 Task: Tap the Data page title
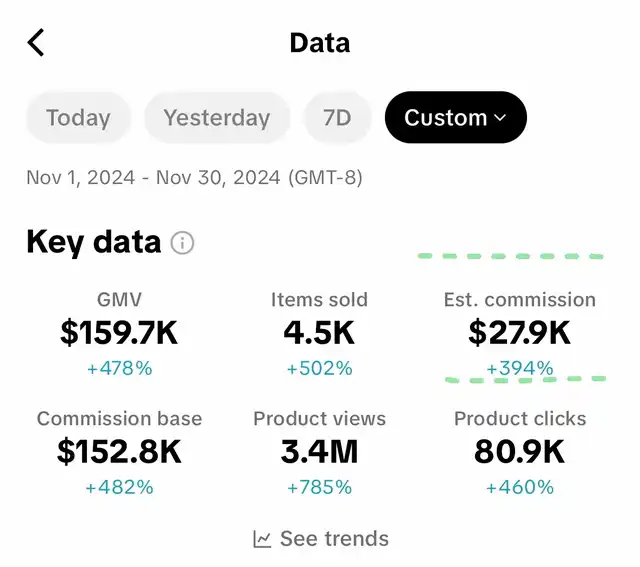(320, 43)
